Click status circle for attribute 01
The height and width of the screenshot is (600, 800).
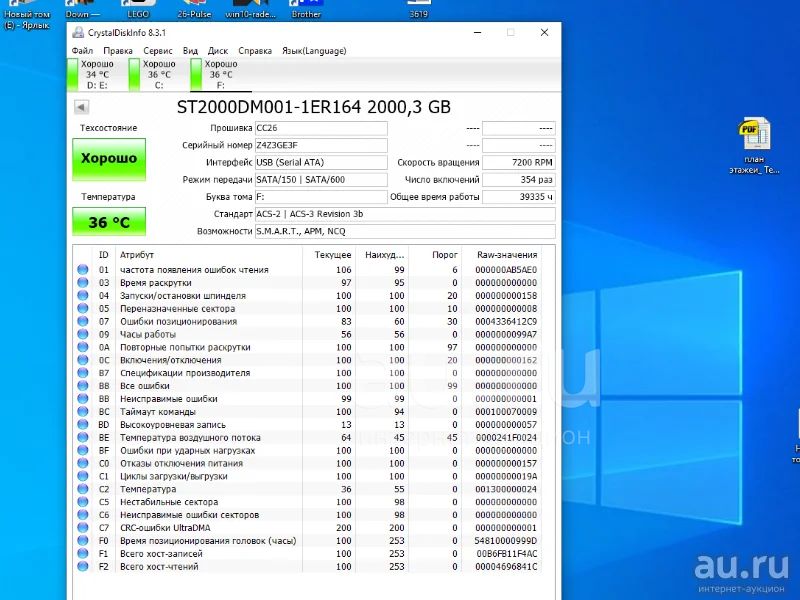pyautogui.click(x=83, y=269)
